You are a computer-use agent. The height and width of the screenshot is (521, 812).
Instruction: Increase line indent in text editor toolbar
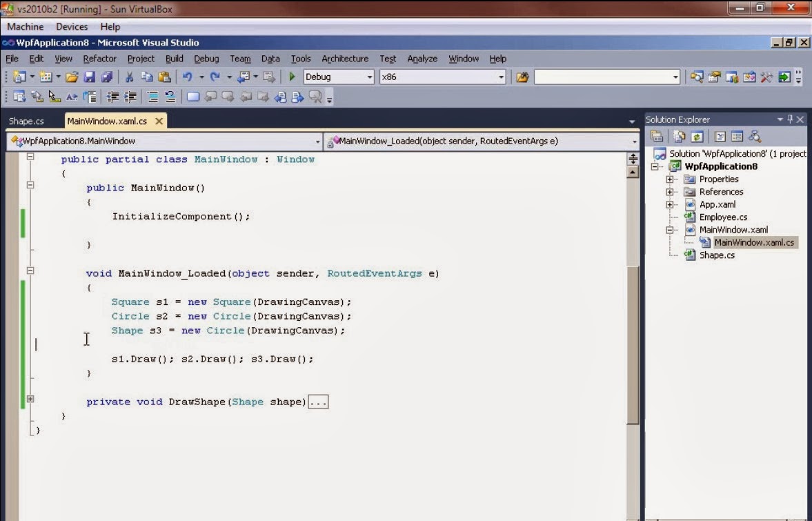click(x=130, y=97)
